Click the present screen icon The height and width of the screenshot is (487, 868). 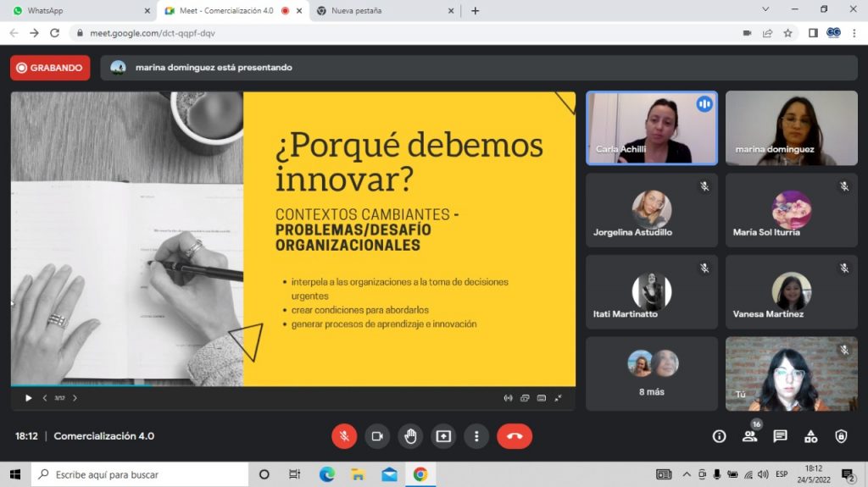(443, 436)
